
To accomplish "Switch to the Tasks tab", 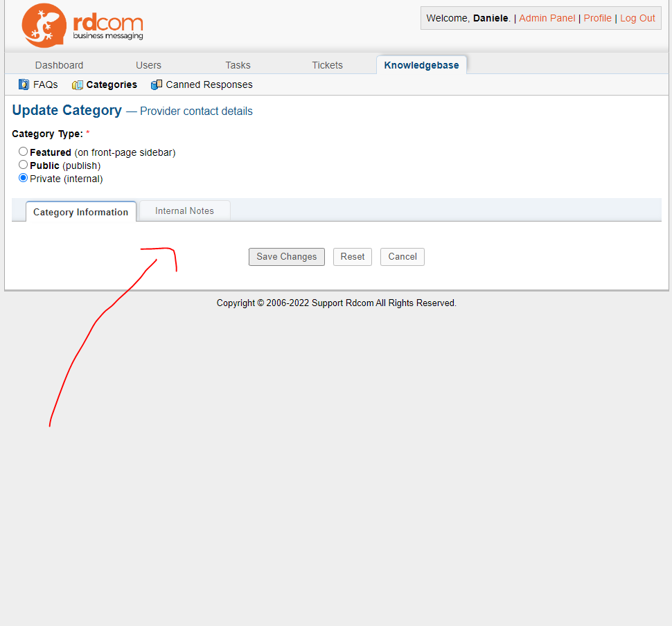I will [238, 65].
